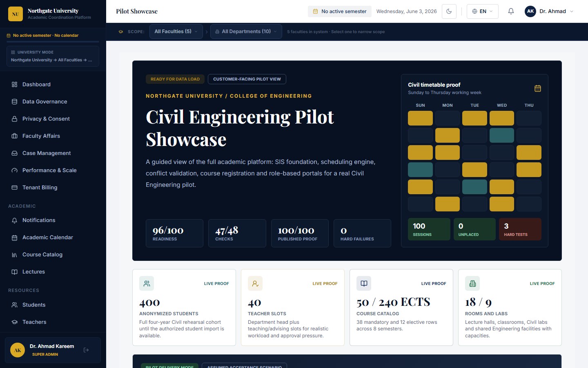Image resolution: width=588 pixels, height=368 pixels.
Task: Open Dr. Ahmad user menu
Action: pyautogui.click(x=550, y=11)
